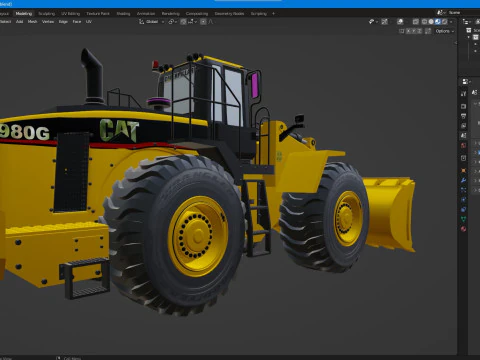Open the UV menu
The height and width of the screenshot is (360, 480).
pos(89,22)
